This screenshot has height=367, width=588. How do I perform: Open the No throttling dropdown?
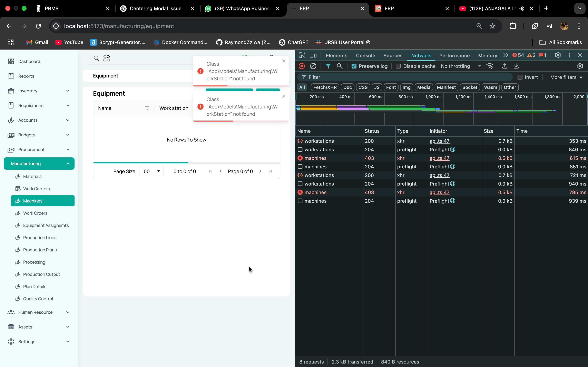(461, 66)
